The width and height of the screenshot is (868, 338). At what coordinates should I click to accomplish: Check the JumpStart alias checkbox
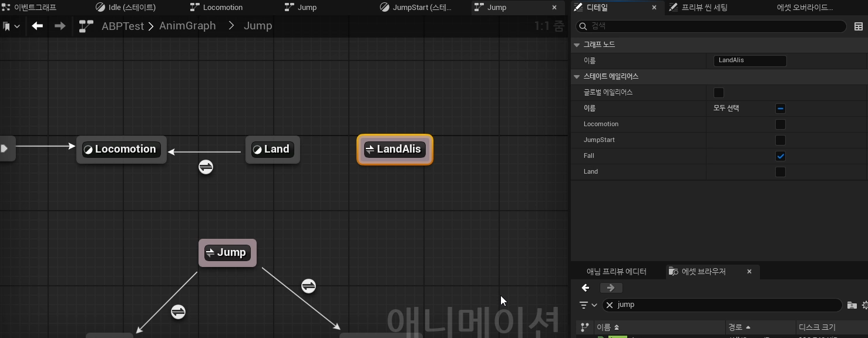click(780, 140)
